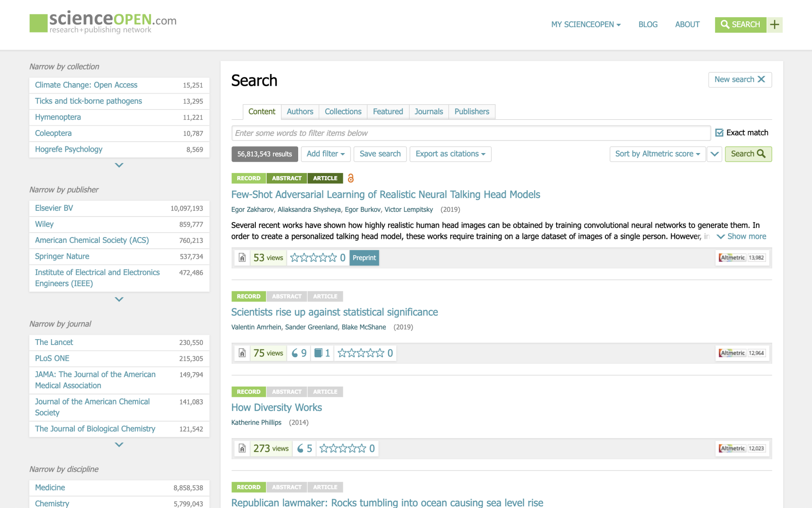
Task: Open the Sort by Altmetric score dropdown
Action: coord(657,154)
